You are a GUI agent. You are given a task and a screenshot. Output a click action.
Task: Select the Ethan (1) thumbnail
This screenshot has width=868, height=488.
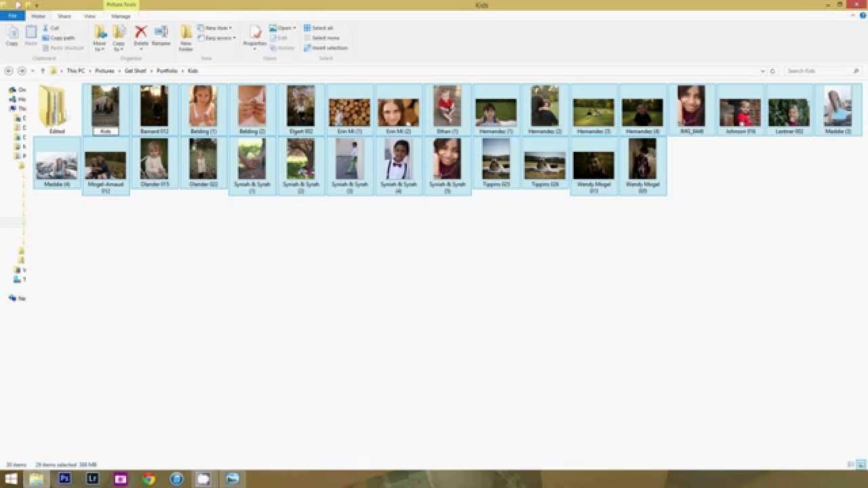[447, 109]
